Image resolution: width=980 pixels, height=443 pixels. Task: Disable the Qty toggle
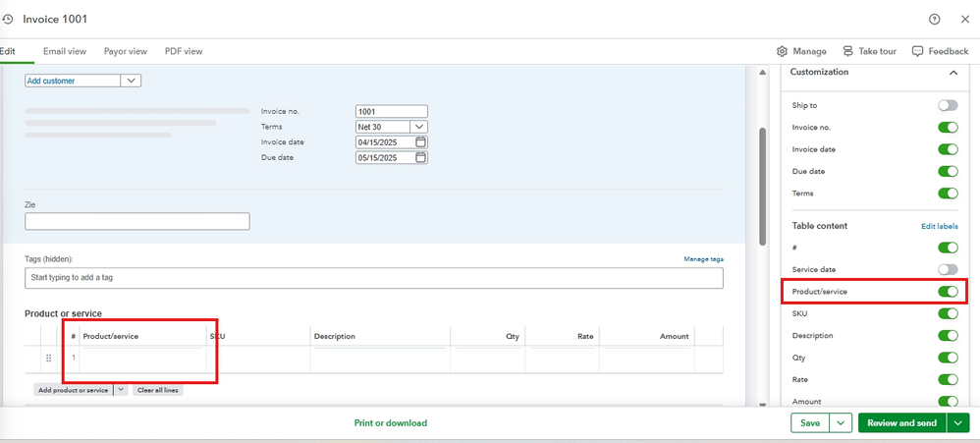pyautogui.click(x=948, y=358)
